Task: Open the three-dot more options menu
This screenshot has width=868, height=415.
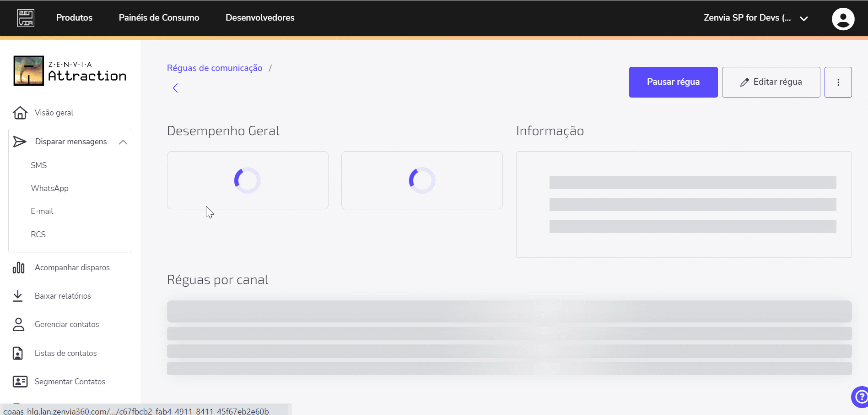Action: pyautogui.click(x=838, y=82)
